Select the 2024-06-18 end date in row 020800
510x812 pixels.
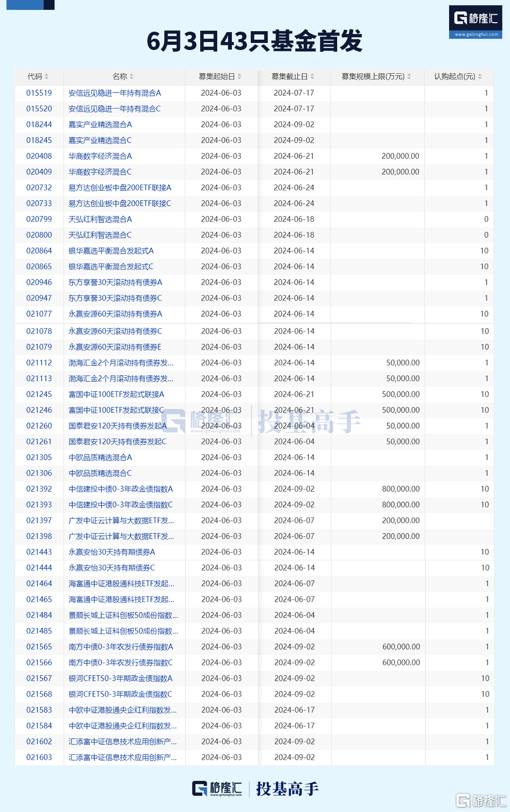[x=294, y=235]
